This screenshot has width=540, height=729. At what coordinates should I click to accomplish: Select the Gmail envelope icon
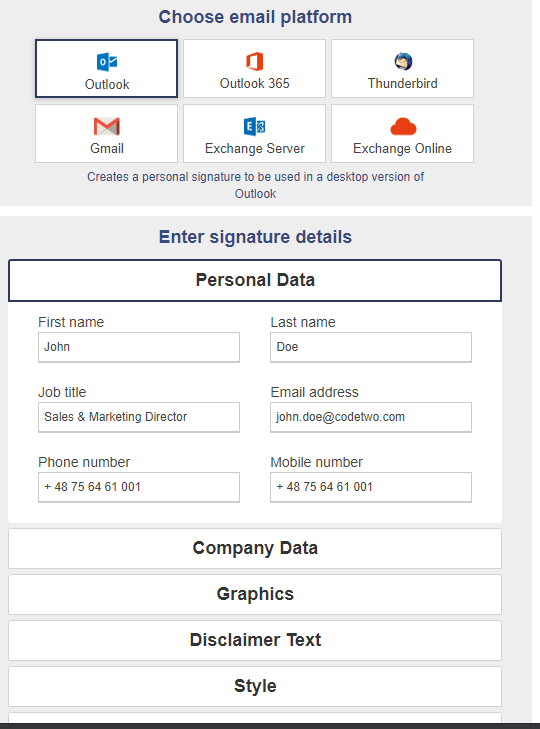pyautogui.click(x=107, y=126)
